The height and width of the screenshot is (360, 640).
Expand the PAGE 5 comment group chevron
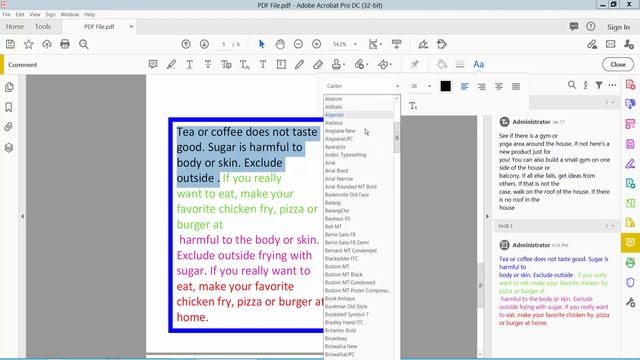(613, 226)
